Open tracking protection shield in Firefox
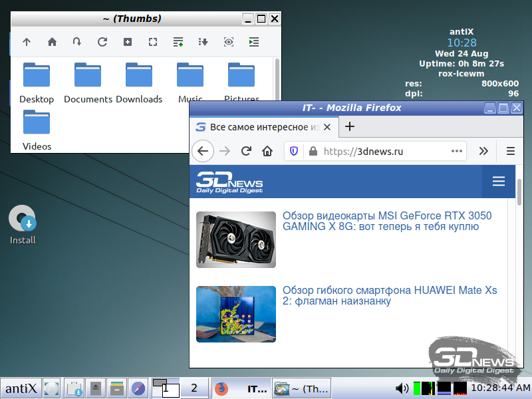Image resolution: width=532 pixels, height=399 pixels. tap(294, 151)
